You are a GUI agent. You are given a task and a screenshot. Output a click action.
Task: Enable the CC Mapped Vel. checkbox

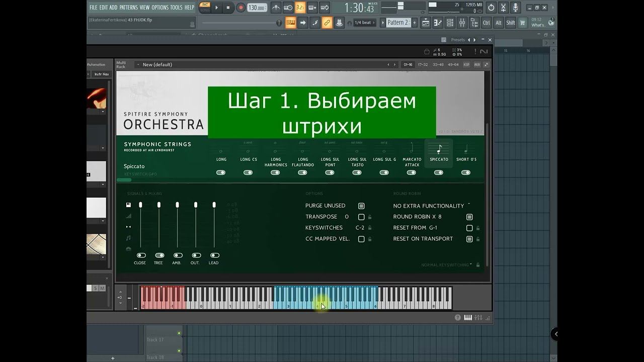point(361,239)
